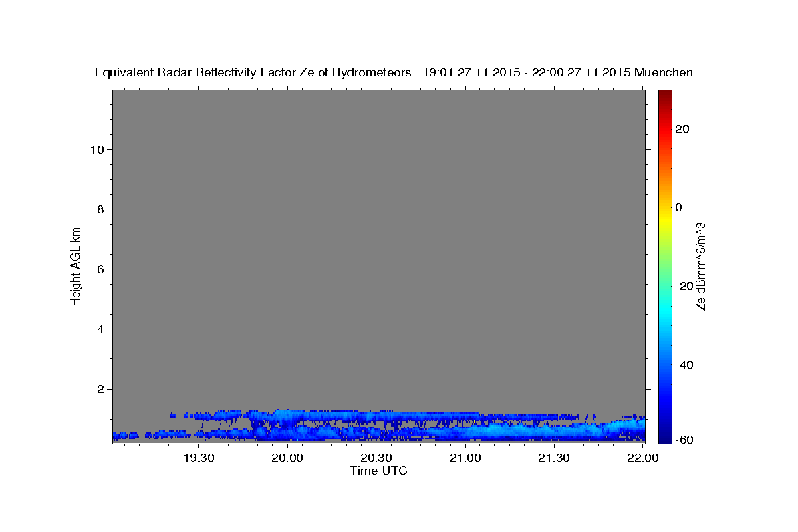Click the height tick label '8'
The width and height of the screenshot is (798, 532).
point(100,209)
